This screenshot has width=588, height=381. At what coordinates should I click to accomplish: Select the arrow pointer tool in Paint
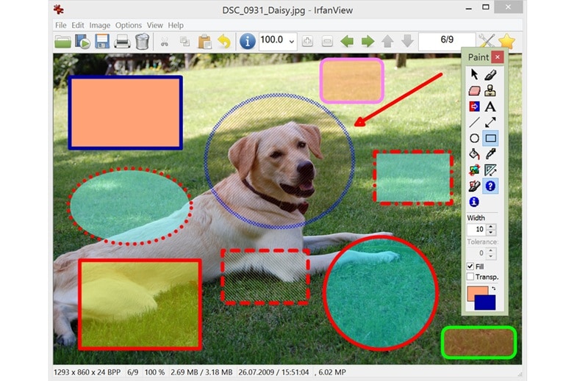(474, 75)
